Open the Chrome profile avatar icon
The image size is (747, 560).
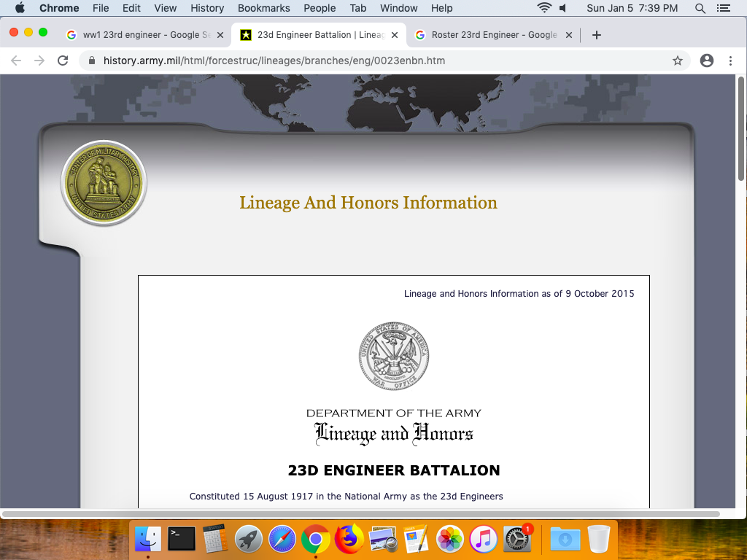706,61
